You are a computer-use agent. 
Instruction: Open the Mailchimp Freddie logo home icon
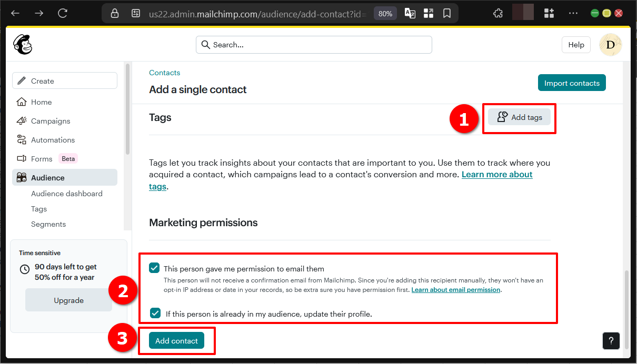click(x=22, y=44)
